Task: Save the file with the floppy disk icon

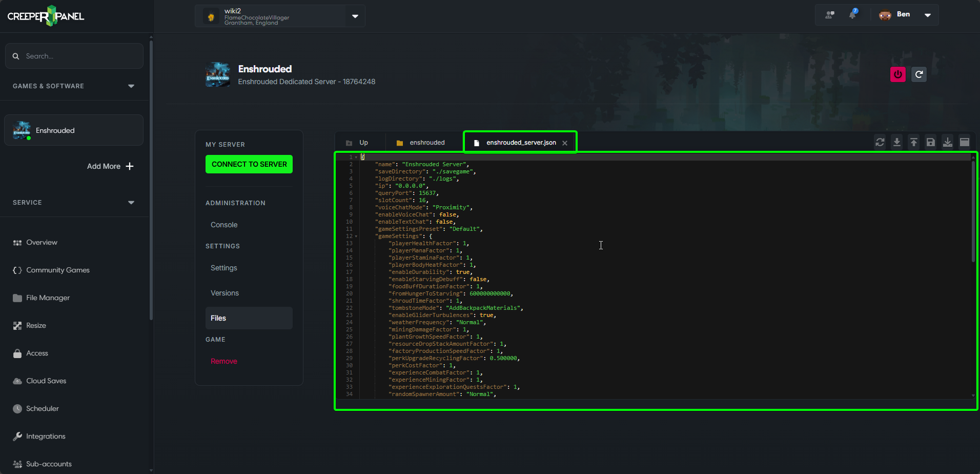Action: [x=931, y=142]
